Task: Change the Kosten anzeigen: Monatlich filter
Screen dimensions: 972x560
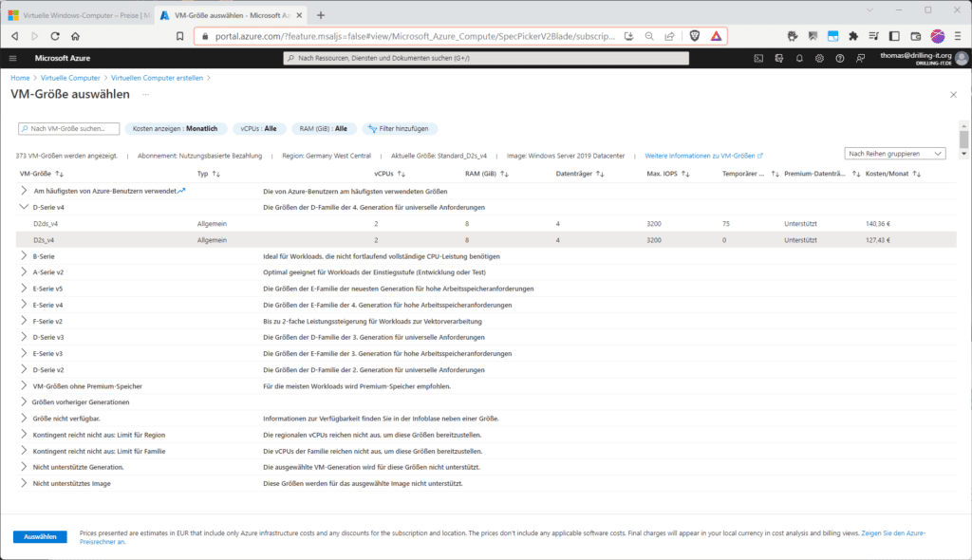Action: pos(176,129)
